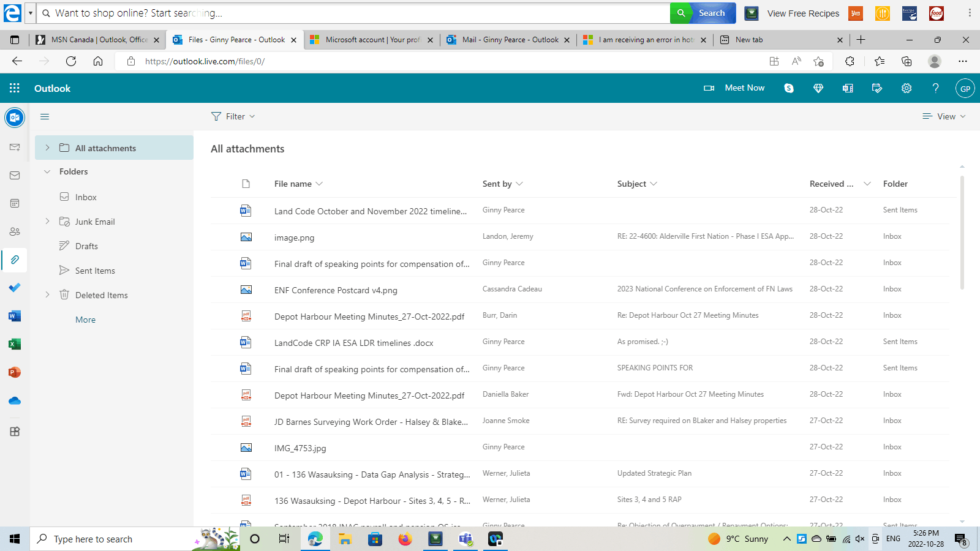Select the To Do checkmark icon
980x551 pixels.
click(15, 288)
